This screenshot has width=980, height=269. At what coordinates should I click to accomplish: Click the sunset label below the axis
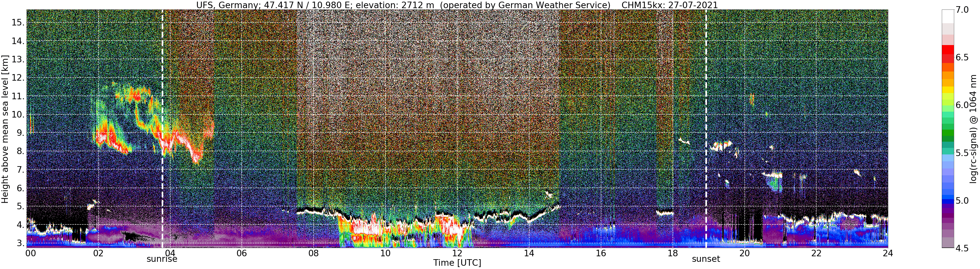tap(706, 259)
